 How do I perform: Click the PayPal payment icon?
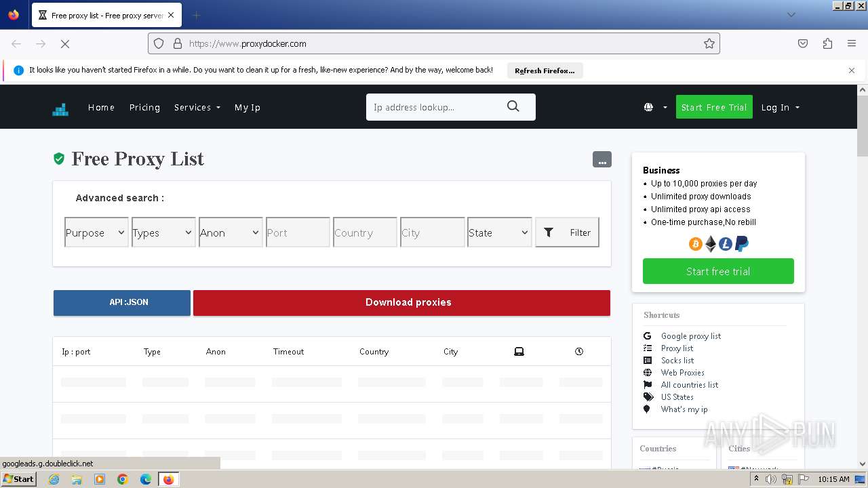tap(742, 244)
